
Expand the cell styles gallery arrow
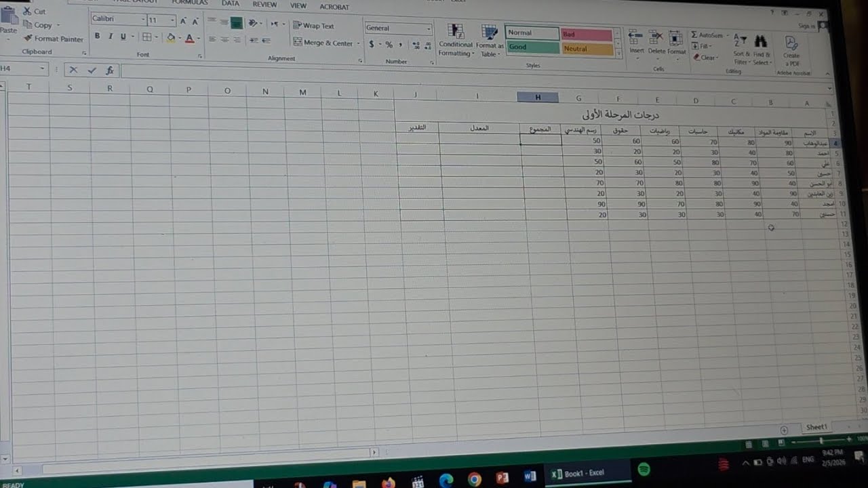618,54
